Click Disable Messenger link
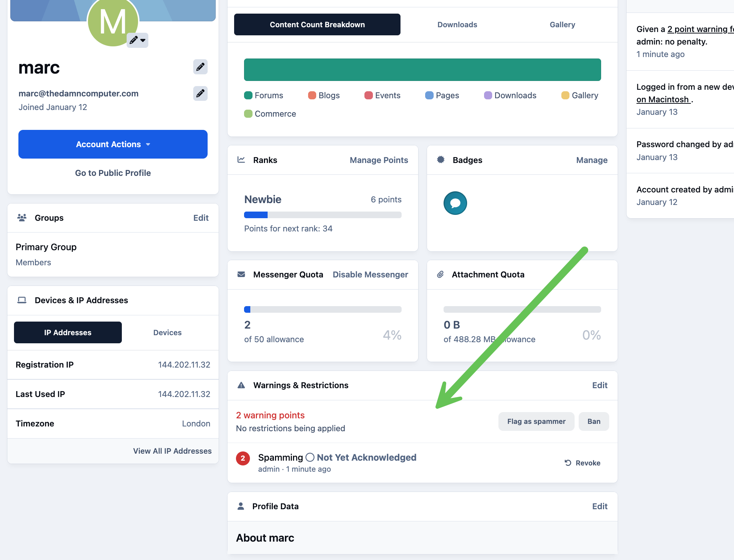This screenshot has width=734, height=560. pos(370,274)
